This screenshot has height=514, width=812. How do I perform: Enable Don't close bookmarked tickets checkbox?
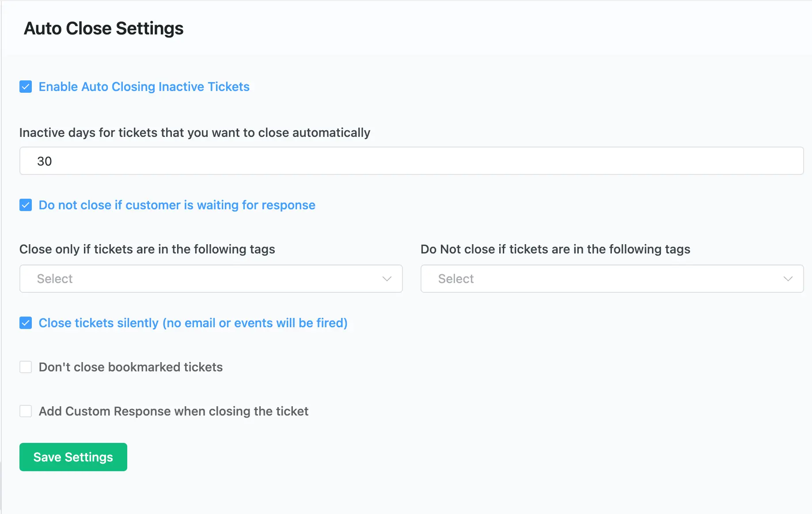click(x=26, y=367)
